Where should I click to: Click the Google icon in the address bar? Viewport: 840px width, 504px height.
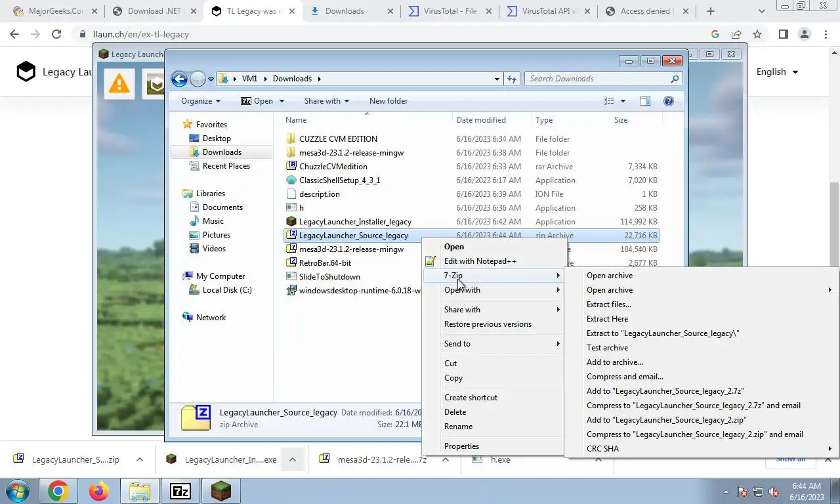(715, 34)
